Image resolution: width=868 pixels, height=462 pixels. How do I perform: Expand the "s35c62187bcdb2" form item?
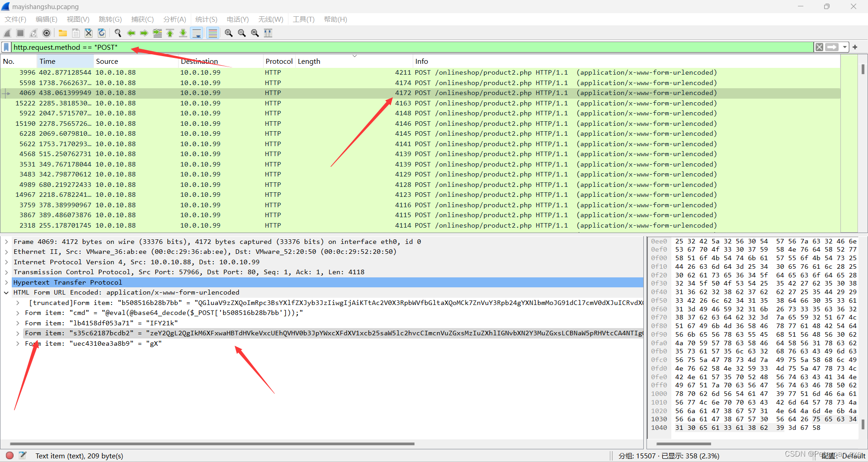(18, 333)
